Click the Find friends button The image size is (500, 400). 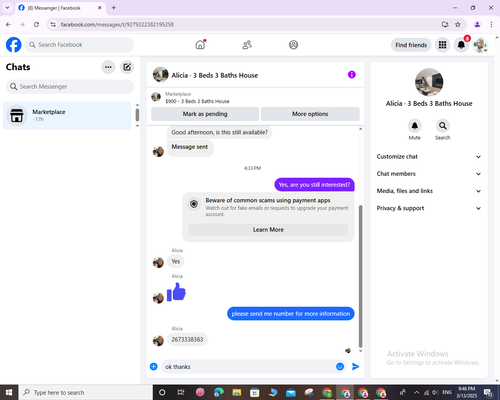(411, 45)
